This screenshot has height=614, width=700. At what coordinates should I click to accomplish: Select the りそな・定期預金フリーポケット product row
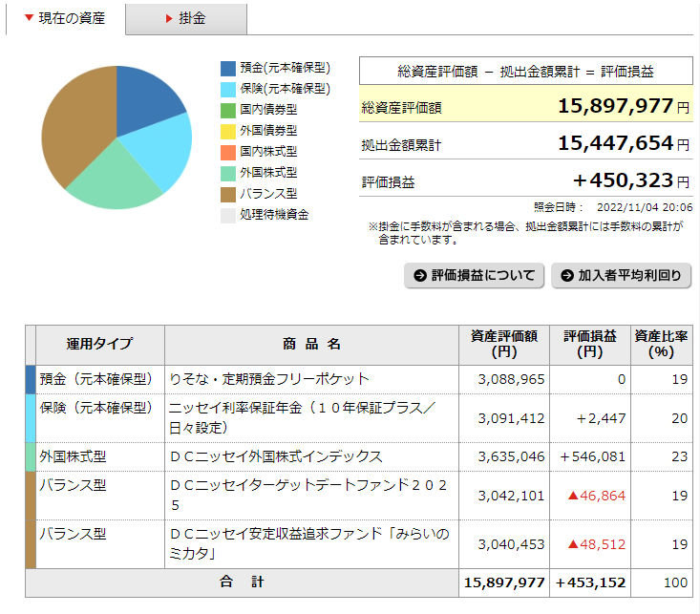(268, 379)
